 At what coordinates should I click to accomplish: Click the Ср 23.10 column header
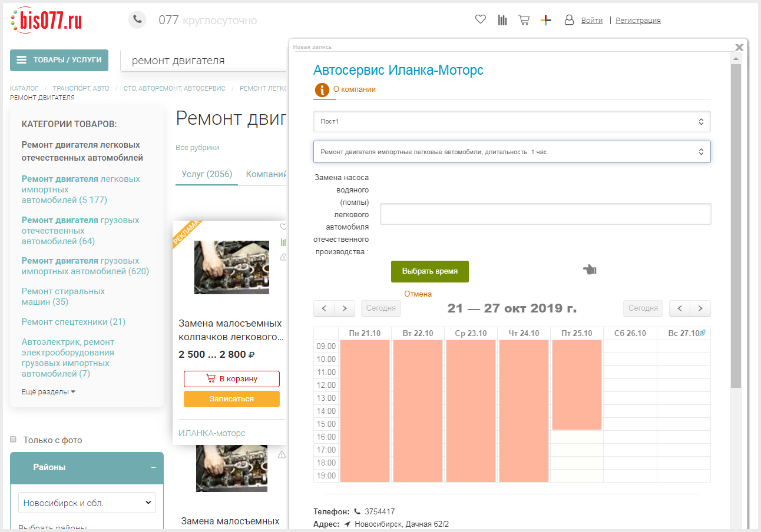click(x=471, y=333)
